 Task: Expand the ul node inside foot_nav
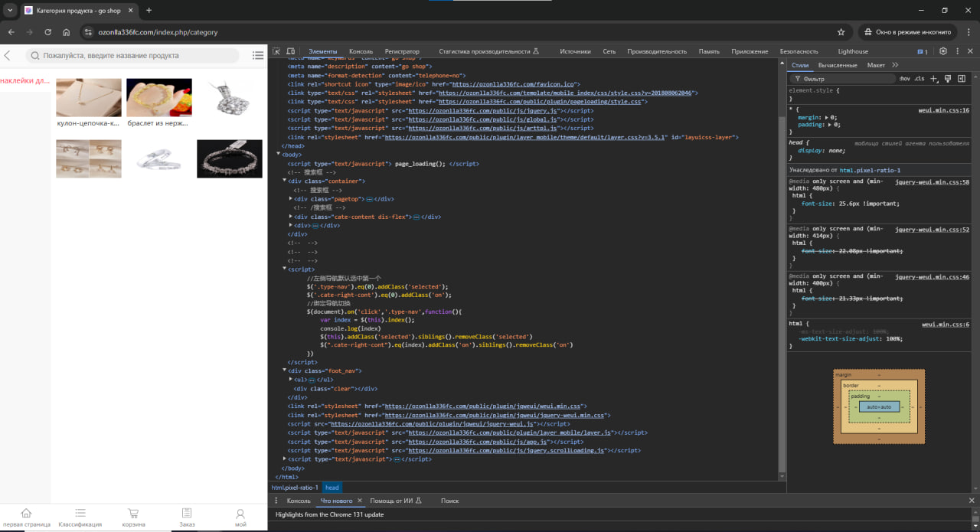pos(291,380)
